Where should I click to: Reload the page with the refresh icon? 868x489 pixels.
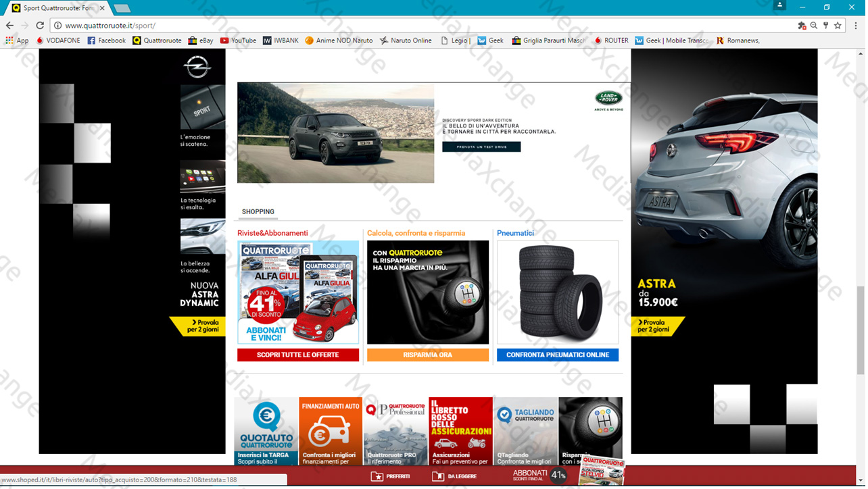(x=40, y=26)
